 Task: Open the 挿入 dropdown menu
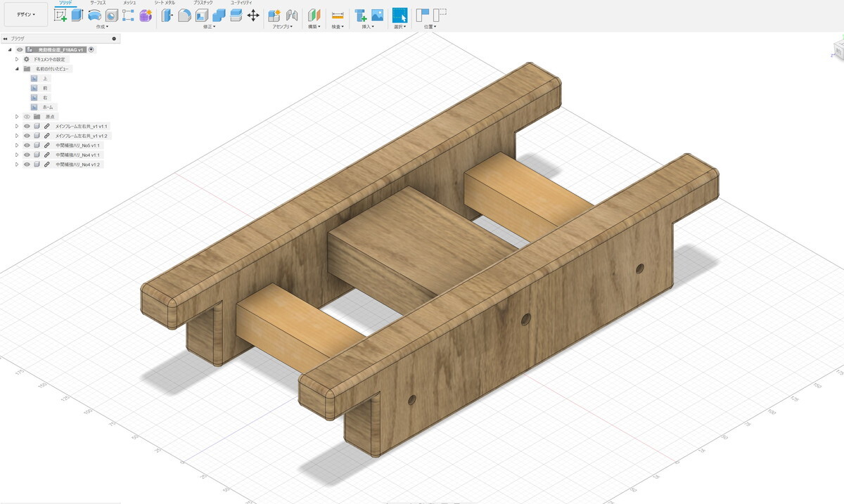tap(369, 27)
